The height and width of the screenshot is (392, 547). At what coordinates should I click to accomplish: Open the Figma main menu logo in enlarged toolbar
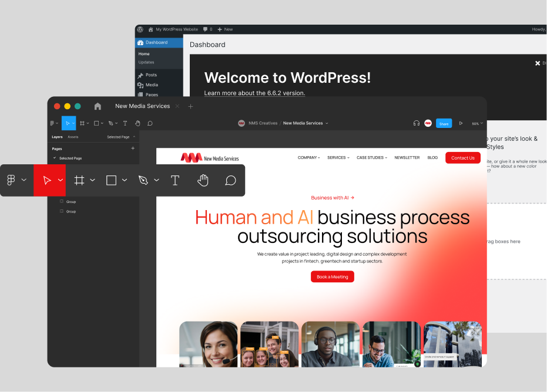click(11, 180)
